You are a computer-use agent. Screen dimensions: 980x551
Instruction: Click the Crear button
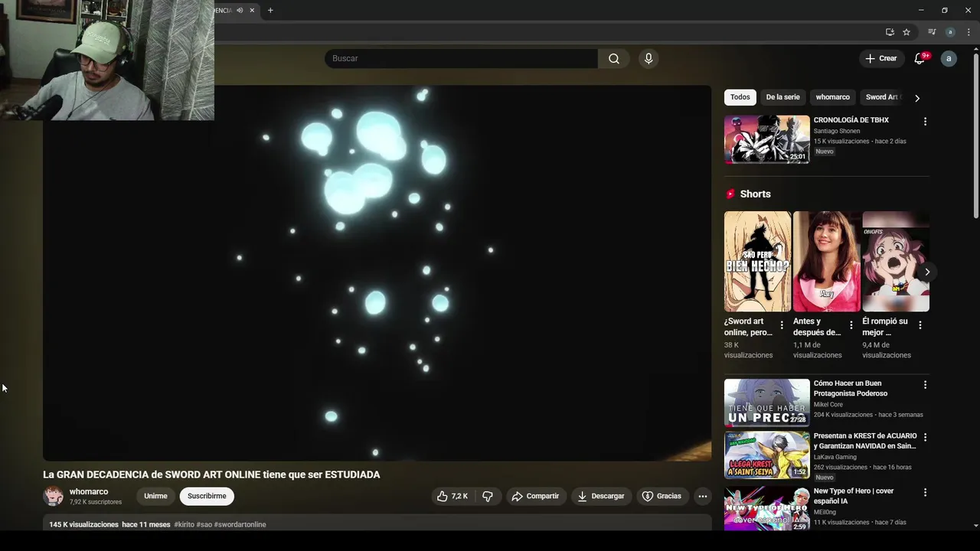click(x=881, y=59)
